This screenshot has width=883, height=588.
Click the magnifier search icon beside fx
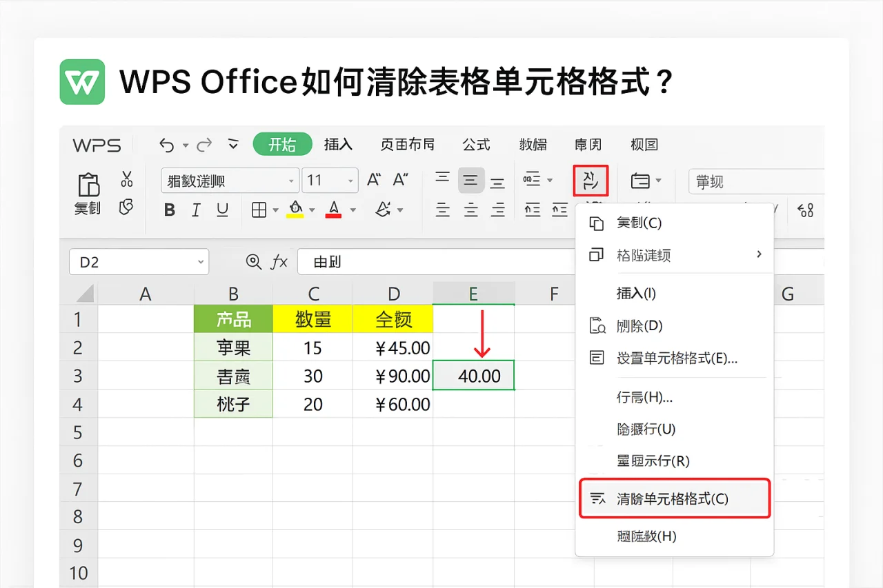(x=255, y=262)
